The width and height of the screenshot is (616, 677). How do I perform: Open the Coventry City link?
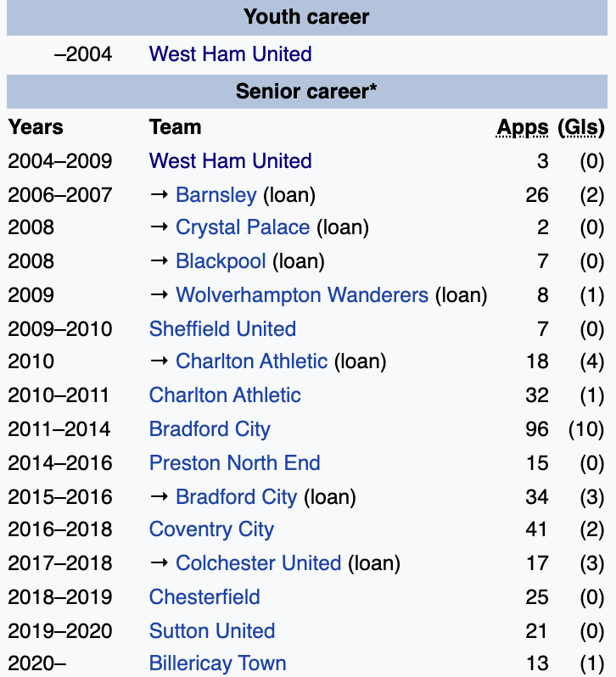tap(211, 530)
